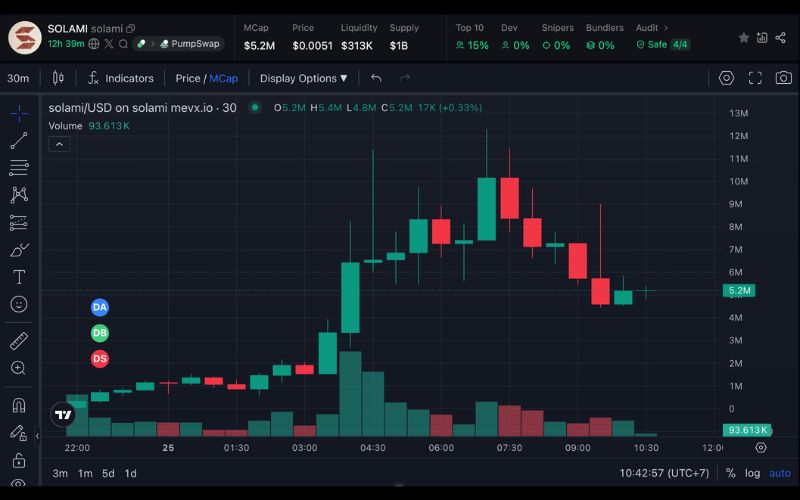Toggle the DS marker on chart

(100, 359)
